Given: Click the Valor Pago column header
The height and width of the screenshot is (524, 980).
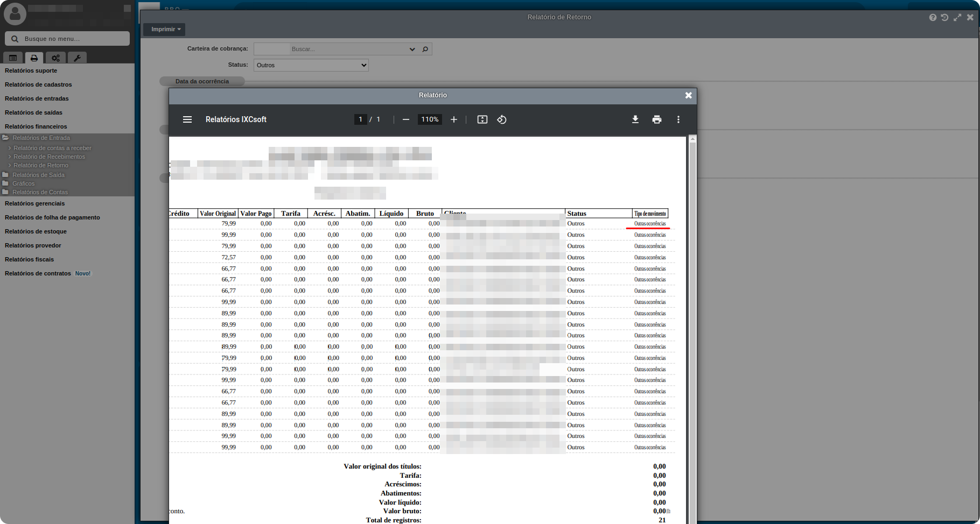Looking at the screenshot, I should point(256,214).
